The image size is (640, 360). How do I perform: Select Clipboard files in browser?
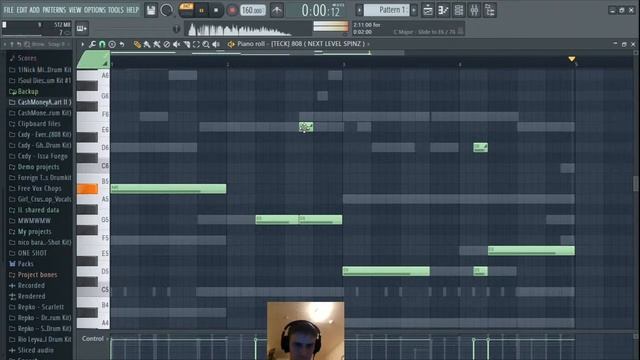39,124
